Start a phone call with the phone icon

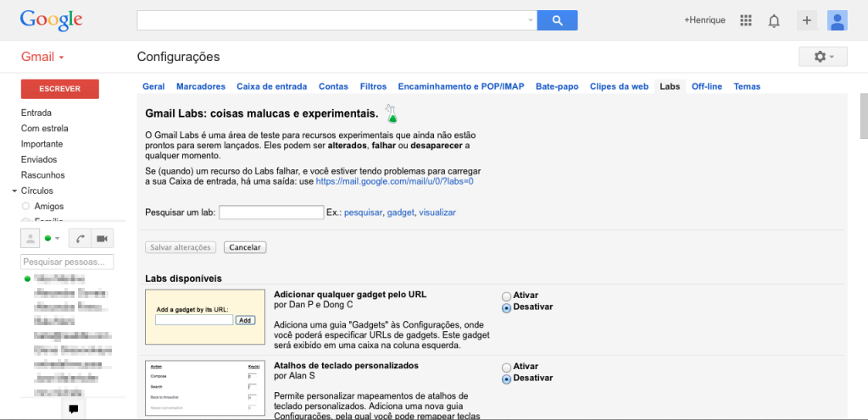[81, 238]
